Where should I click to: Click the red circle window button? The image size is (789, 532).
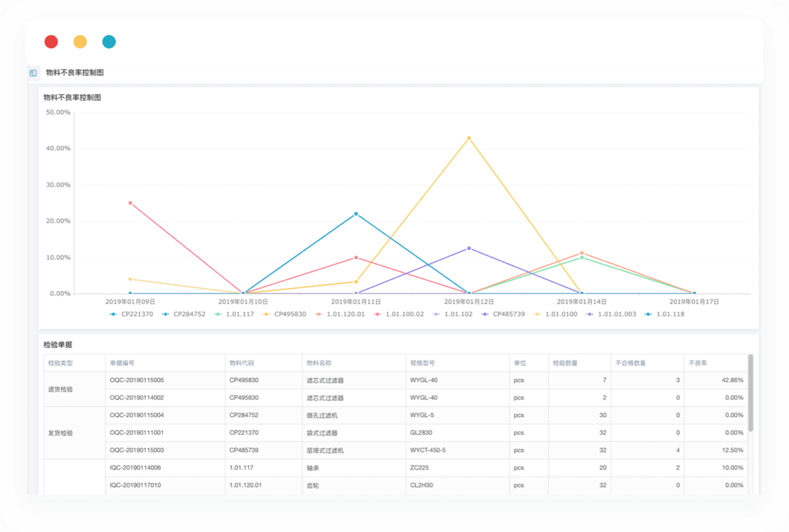(x=51, y=42)
